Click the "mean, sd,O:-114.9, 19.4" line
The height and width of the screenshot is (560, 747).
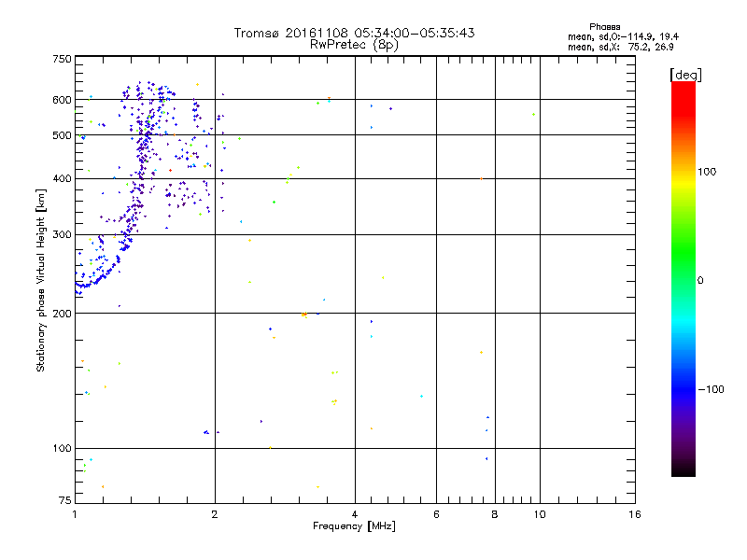pos(623,36)
